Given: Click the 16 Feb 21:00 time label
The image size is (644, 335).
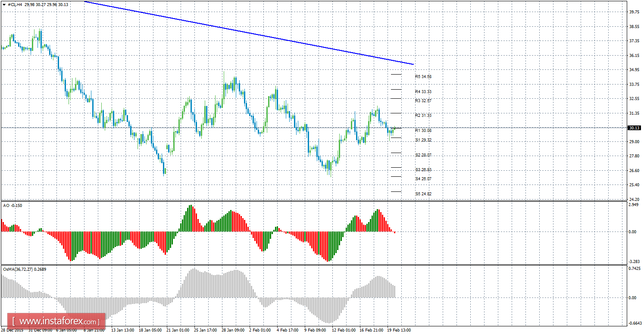Looking at the screenshot, I should [x=371, y=331].
